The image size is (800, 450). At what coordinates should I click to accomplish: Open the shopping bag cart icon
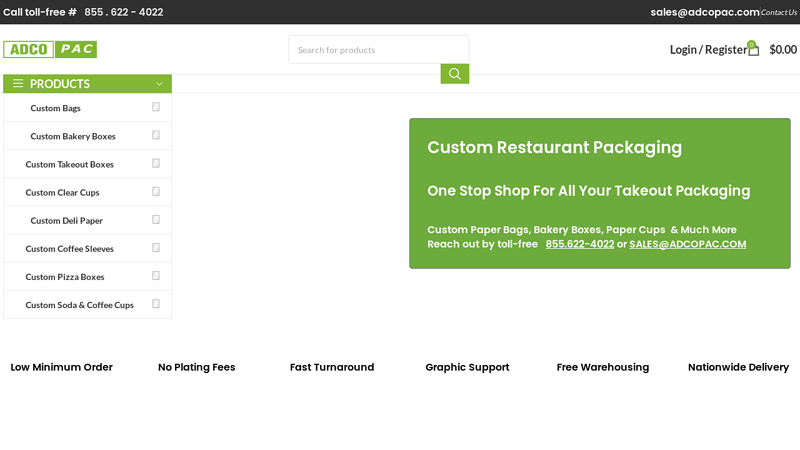(x=753, y=49)
